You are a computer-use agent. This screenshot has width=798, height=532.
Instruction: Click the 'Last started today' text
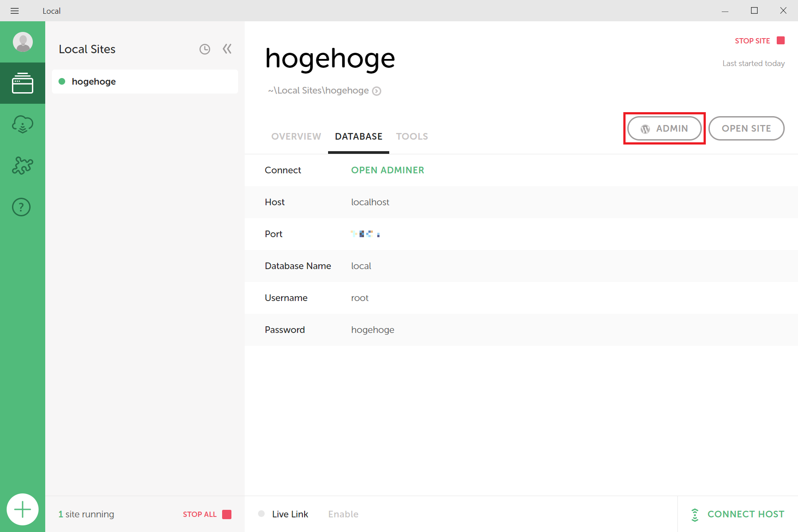coord(754,63)
